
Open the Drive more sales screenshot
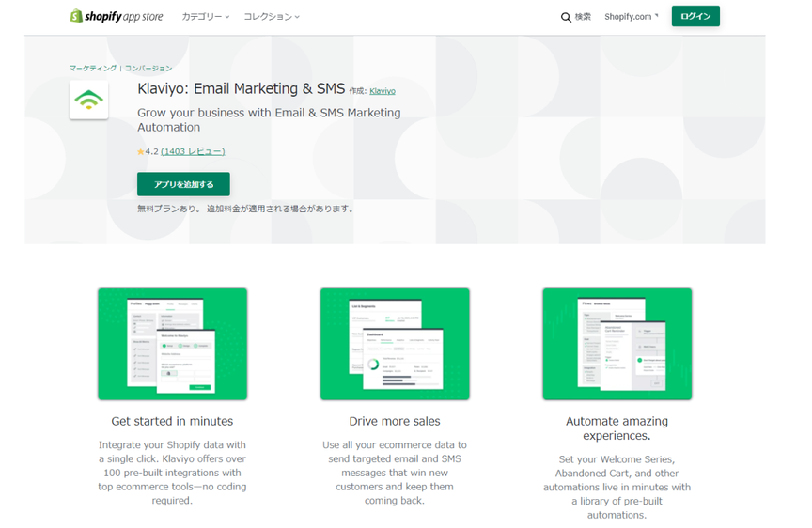(x=395, y=344)
